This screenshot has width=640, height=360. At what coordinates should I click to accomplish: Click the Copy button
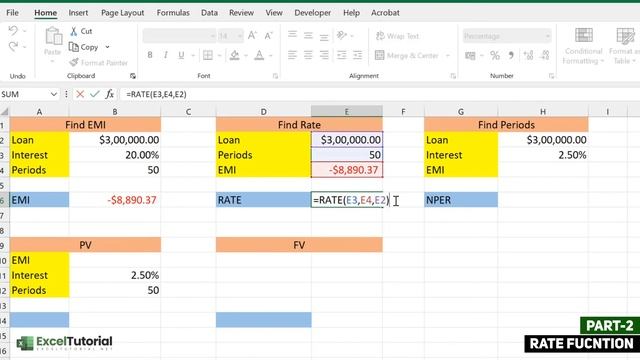tap(84, 47)
